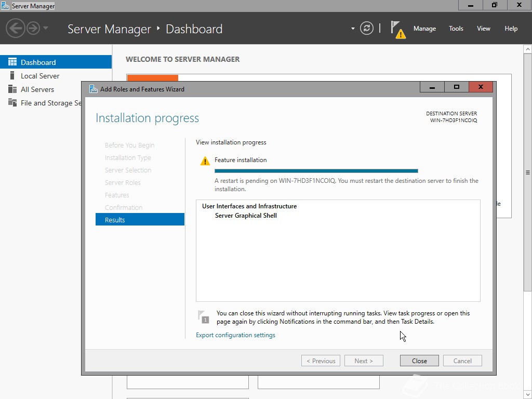Click the Dashboard grid icon
The image size is (532, 399).
pyautogui.click(x=12, y=62)
